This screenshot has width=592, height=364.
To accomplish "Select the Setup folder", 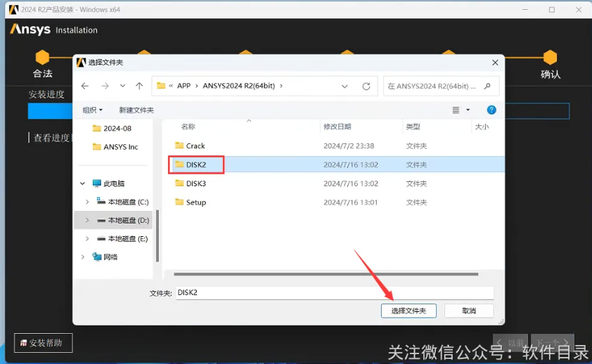I will (x=195, y=202).
